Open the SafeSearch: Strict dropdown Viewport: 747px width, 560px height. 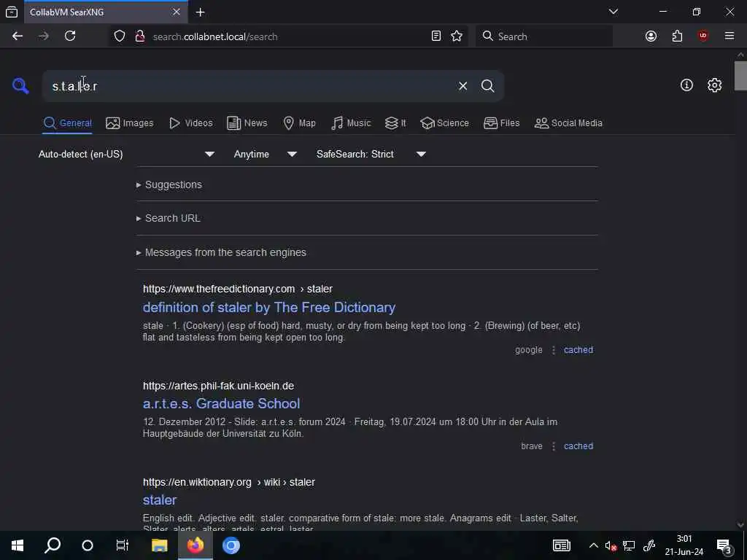[x=371, y=154]
